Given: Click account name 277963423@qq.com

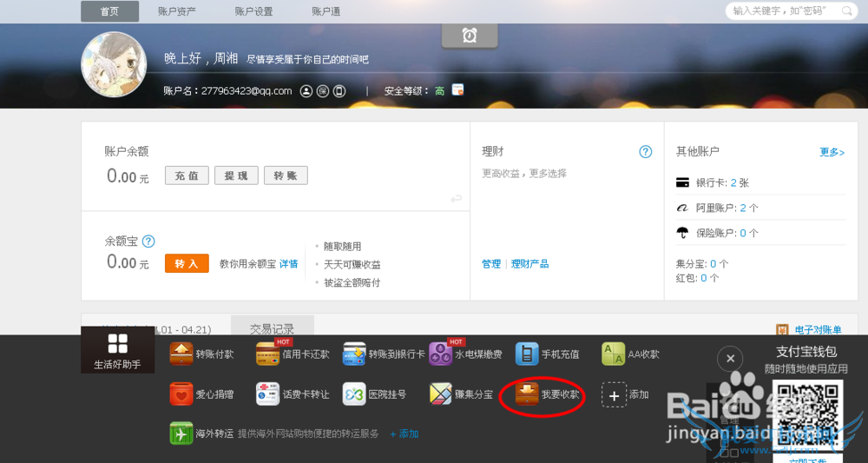Looking at the screenshot, I should (x=247, y=91).
